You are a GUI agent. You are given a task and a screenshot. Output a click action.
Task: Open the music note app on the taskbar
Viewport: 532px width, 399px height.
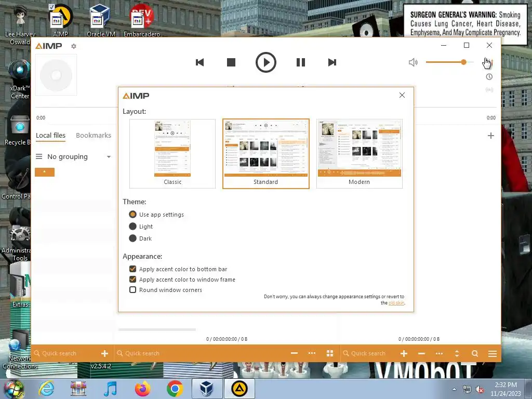[110, 389]
